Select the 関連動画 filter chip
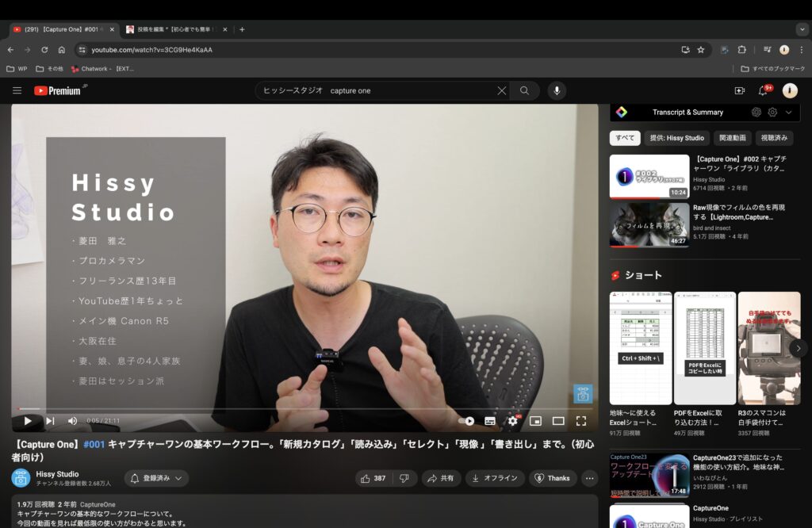812x528 pixels. pos(732,138)
